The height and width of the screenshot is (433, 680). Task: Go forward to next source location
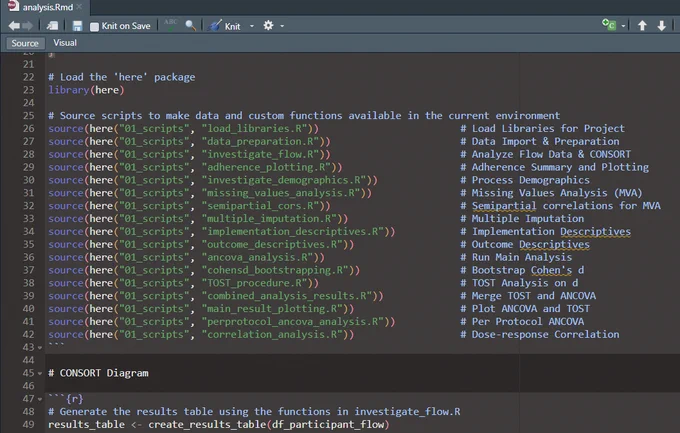coord(27,26)
